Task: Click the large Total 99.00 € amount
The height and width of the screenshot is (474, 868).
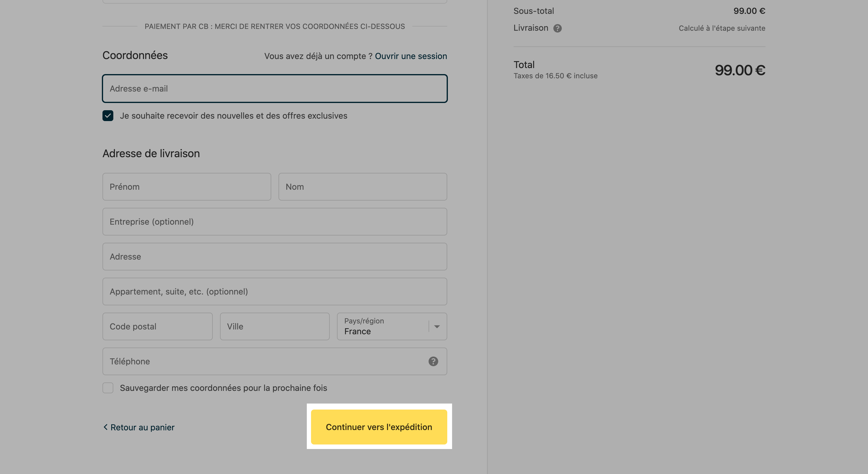Action: (x=740, y=70)
